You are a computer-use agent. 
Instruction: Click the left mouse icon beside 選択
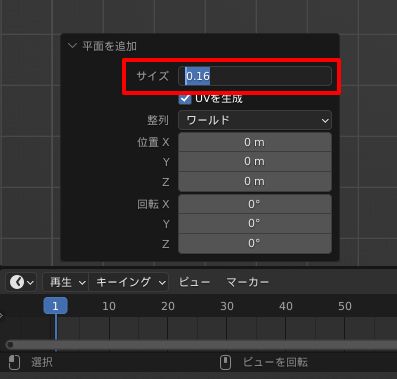tap(14, 362)
